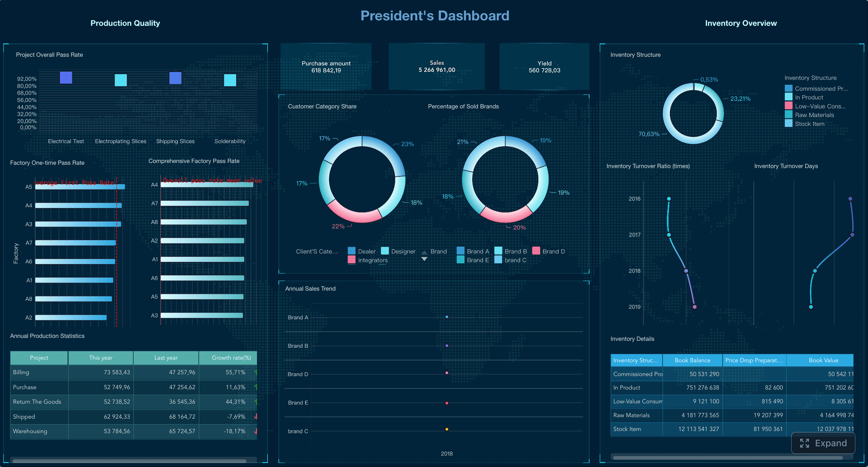
Task: Click the Brand B legend icon
Action: 498,251
